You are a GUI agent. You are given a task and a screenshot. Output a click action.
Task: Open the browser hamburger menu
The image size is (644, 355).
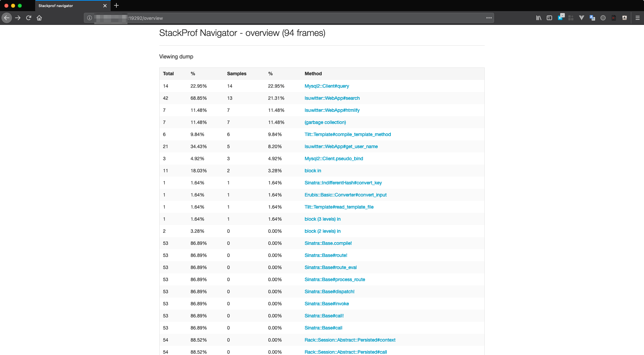[x=638, y=18]
